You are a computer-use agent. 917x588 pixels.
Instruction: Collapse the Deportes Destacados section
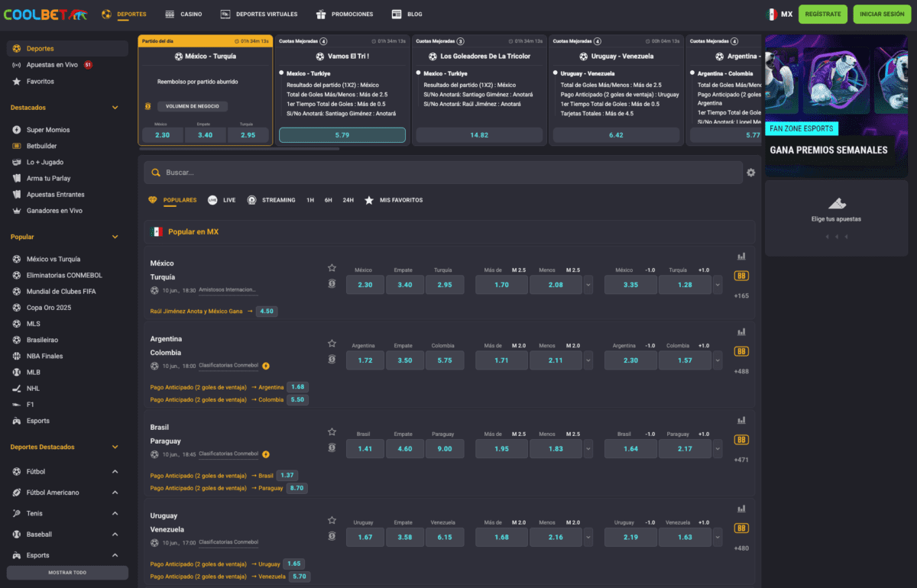pyautogui.click(x=115, y=447)
